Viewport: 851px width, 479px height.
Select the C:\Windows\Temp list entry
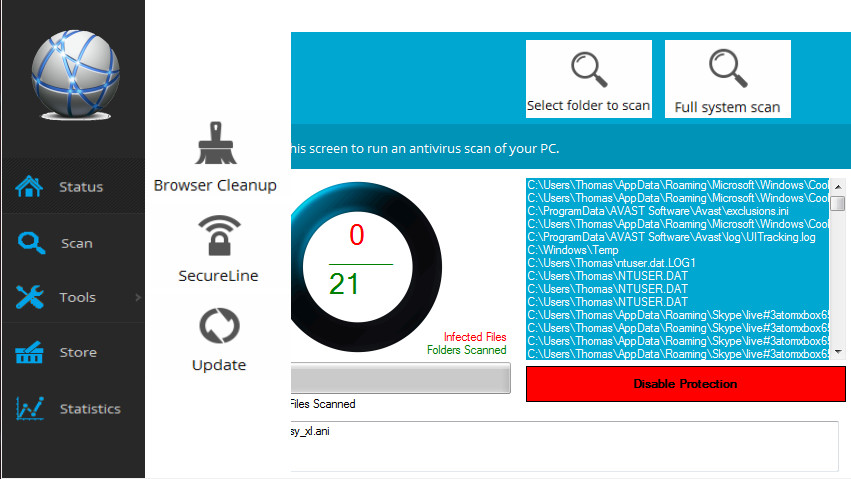[573, 250]
